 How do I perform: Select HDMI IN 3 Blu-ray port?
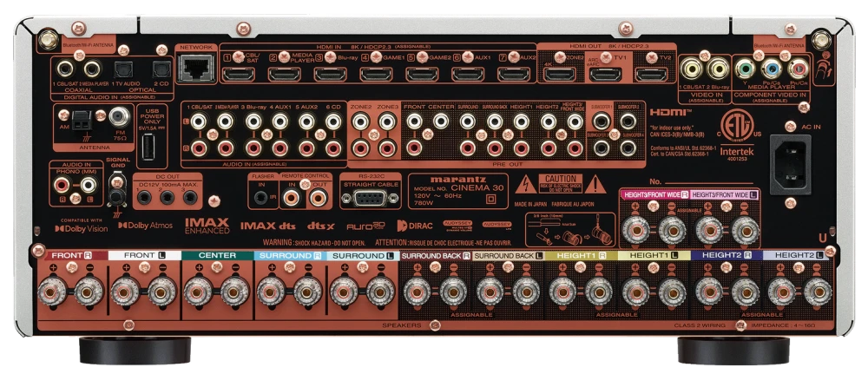point(331,74)
